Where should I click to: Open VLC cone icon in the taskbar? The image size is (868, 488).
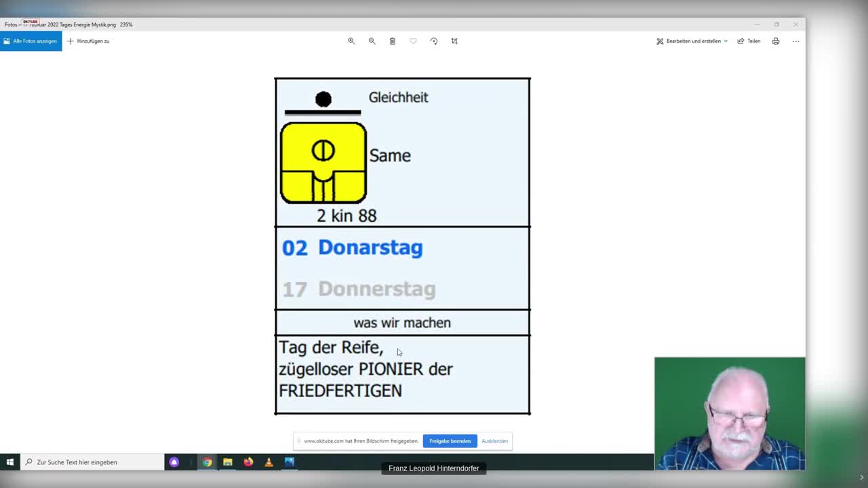(x=269, y=462)
